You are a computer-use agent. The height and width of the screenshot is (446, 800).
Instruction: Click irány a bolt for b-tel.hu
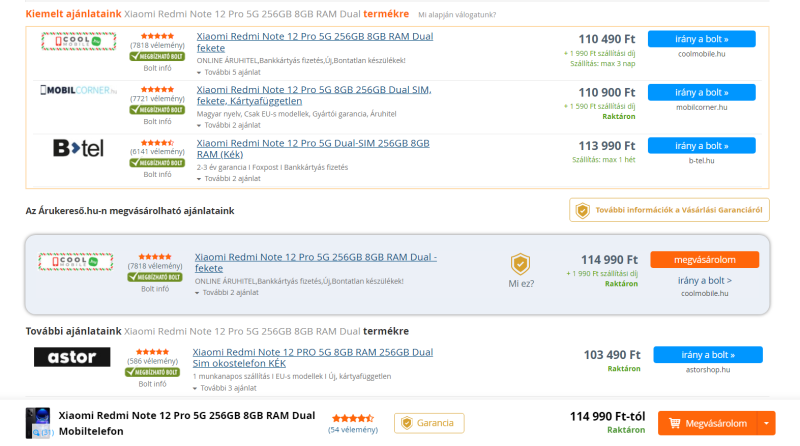[x=702, y=145]
